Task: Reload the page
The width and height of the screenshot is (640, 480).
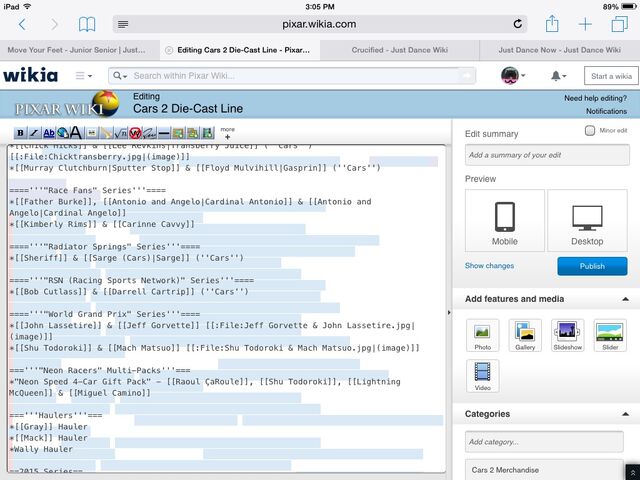Action: (x=518, y=24)
